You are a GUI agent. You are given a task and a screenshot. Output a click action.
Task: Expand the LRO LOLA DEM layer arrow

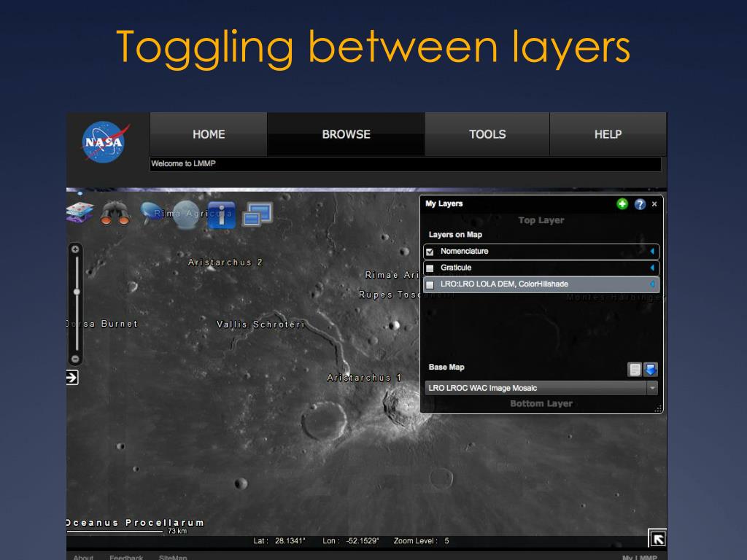click(x=652, y=284)
